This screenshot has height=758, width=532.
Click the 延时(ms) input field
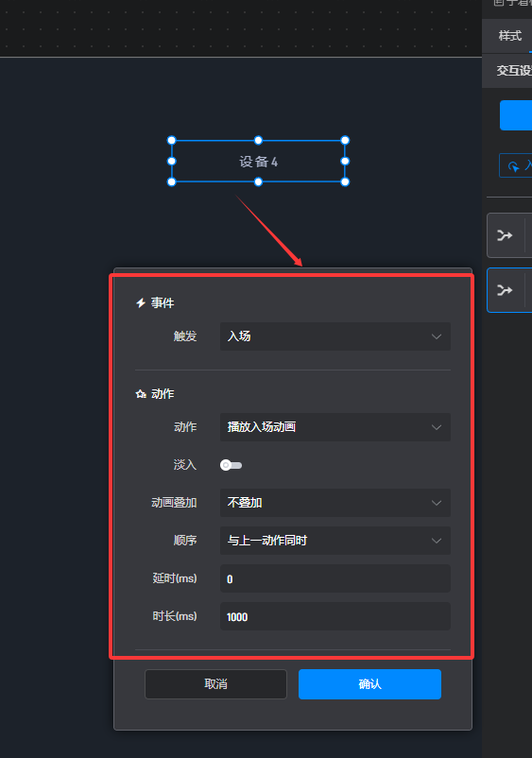[x=335, y=578]
